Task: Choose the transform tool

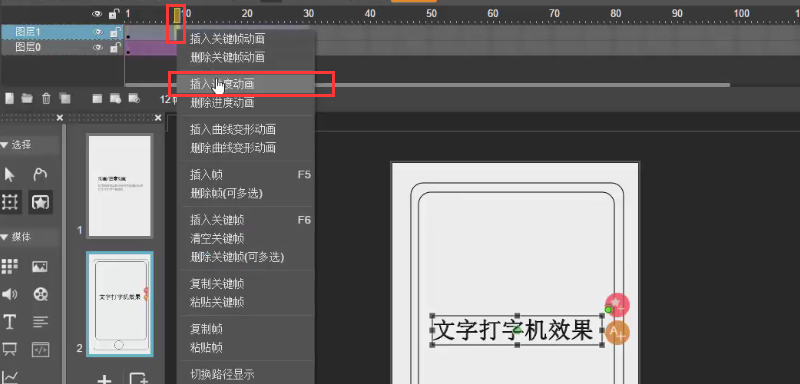Action: click(x=10, y=202)
